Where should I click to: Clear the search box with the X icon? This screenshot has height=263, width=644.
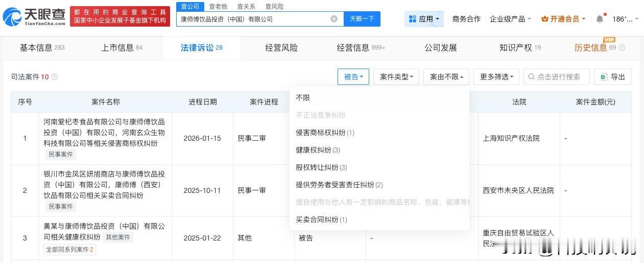coord(334,19)
